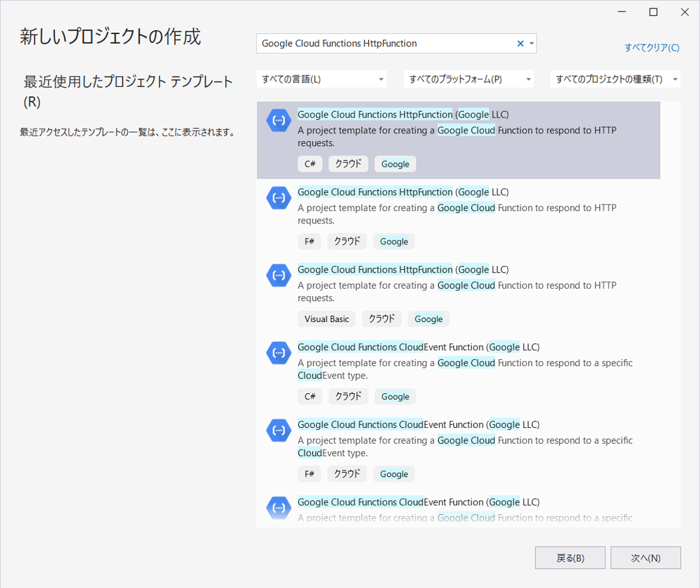Screen dimensions: 700x588
Task: Select C# Google Cloud Functions HttpFunction title
Action: [x=403, y=114]
